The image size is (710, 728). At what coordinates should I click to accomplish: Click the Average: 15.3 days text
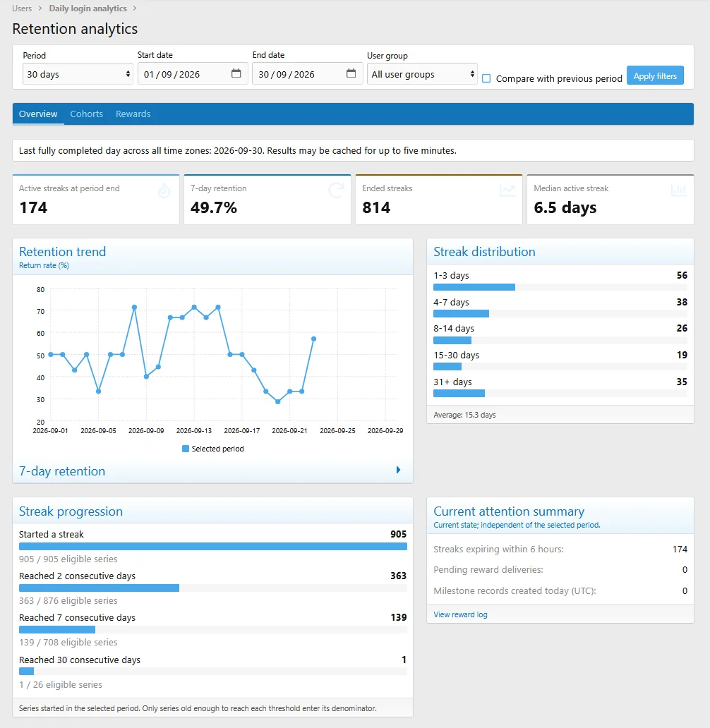point(464,415)
